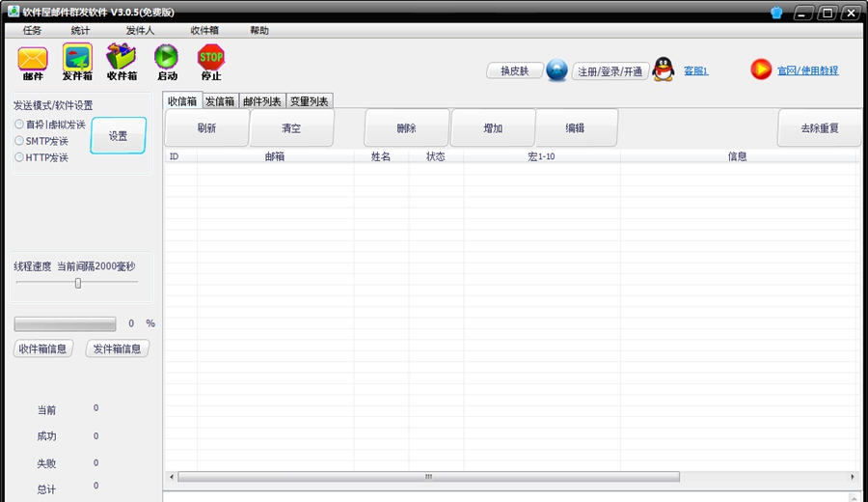Maximize the application window
868x502 pixels.
tap(827, 13)
